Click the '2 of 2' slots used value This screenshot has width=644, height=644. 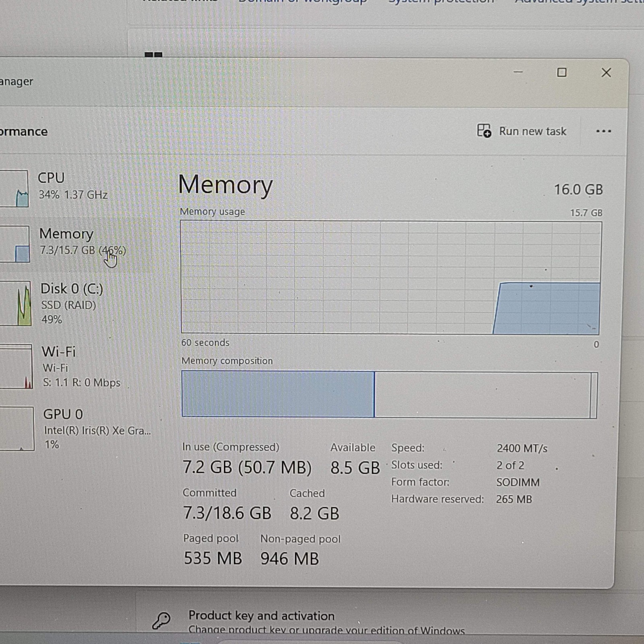tap(510, 465)
